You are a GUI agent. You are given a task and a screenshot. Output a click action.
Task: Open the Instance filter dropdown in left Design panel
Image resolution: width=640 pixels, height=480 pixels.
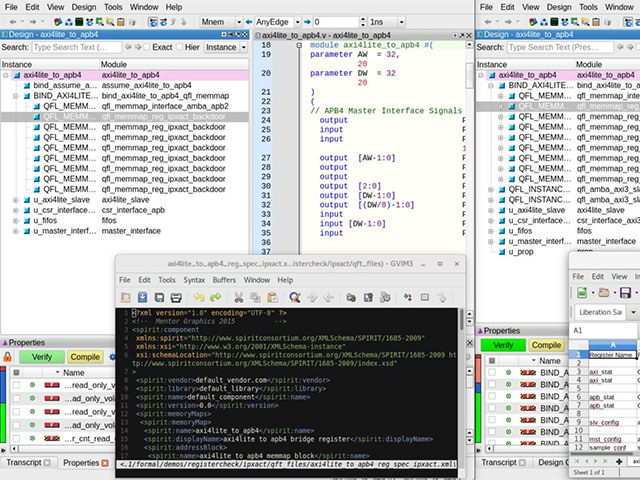(x=226, y=47)
